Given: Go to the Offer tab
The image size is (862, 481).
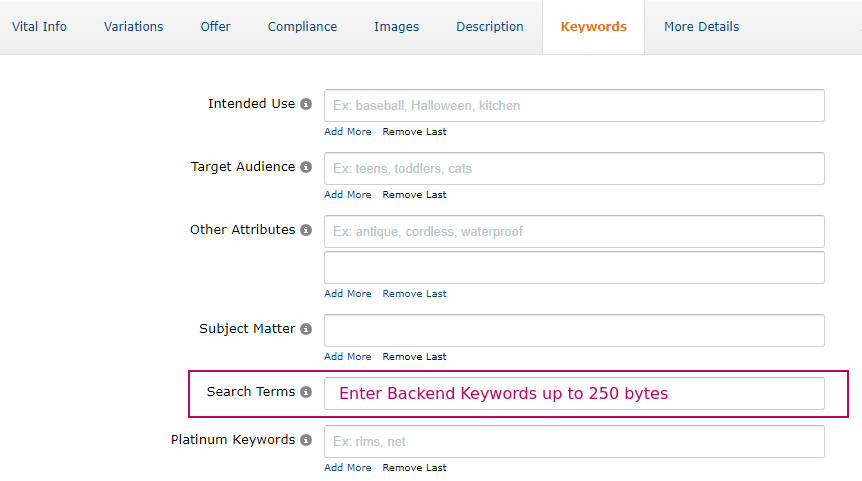Looking at the screenshot, I should point(216,26).
